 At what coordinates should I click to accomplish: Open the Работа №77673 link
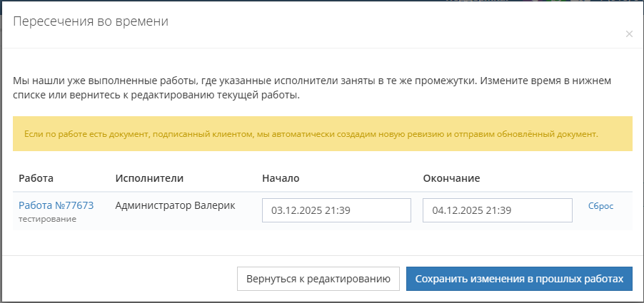(x=56, y=205)
